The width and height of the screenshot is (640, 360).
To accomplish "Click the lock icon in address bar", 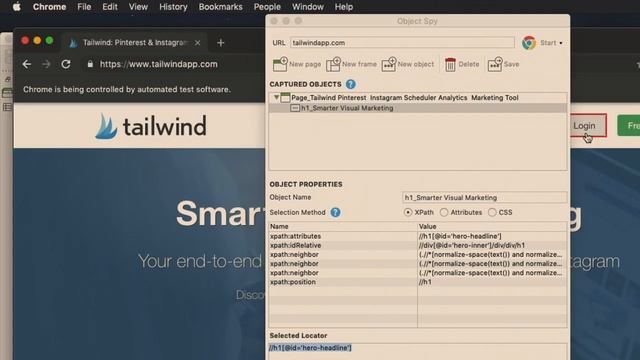I will tap(90, 64).
